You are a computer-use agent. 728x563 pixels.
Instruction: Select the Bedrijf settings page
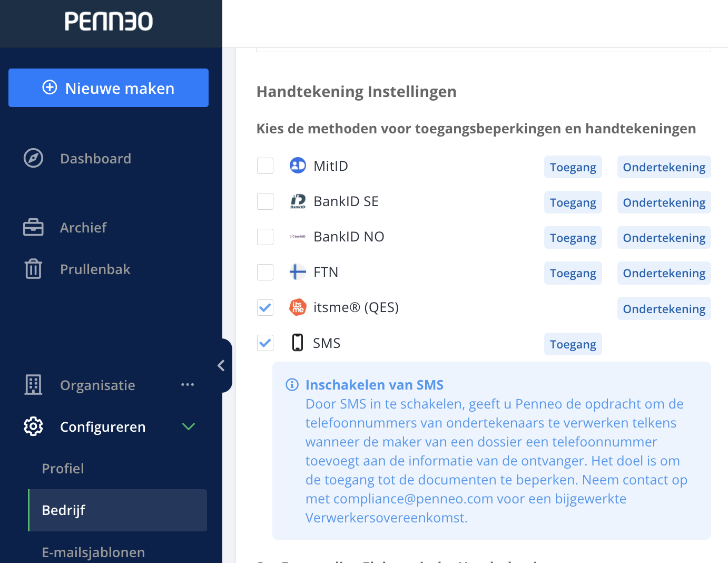coord(117,510)
